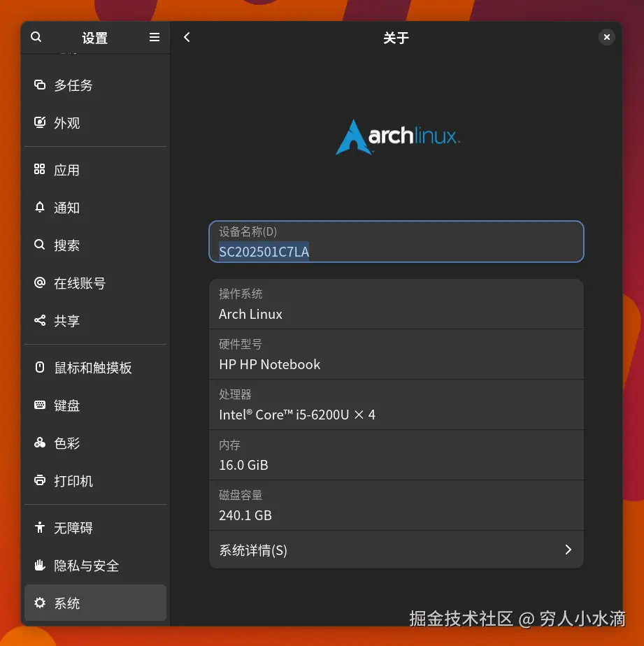The height and width of the screenshot is (646, 644).
Task: Select 共享 in the sidebar
Action: point(96,321)
